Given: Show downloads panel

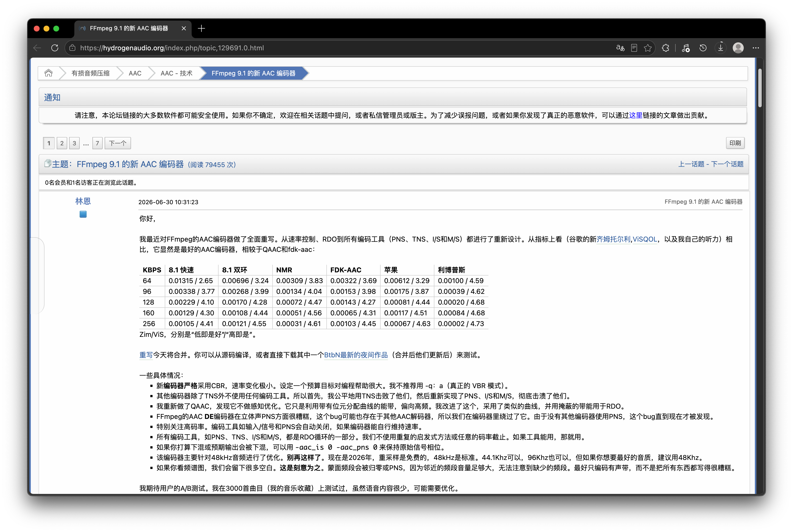Looking at the screenshot, I should (720, 48).
